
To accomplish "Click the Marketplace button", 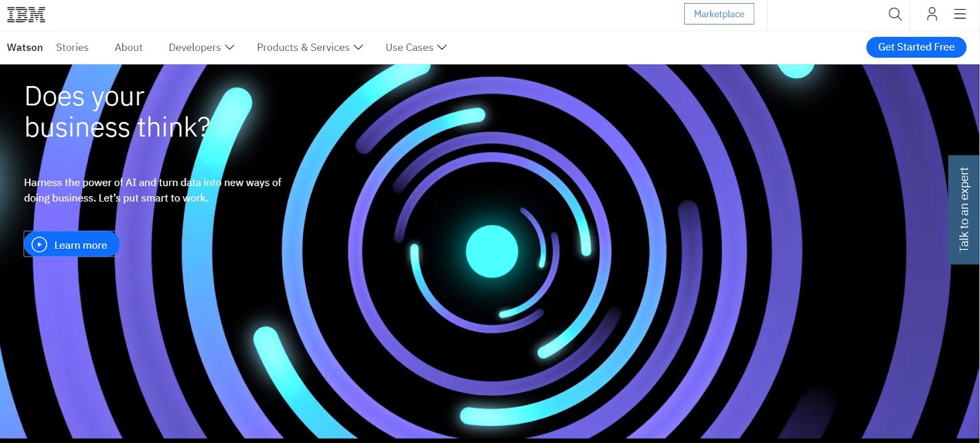I will click(x=719, y=14).
